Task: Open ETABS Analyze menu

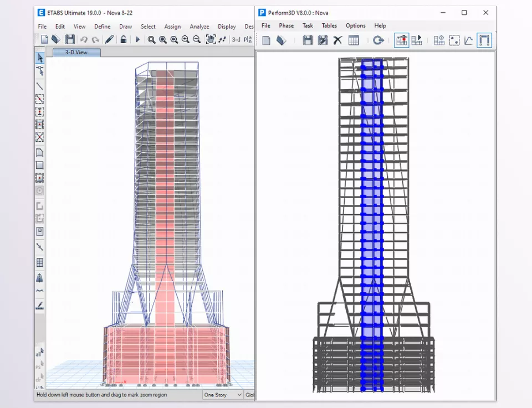Action: pyautogui.click(x=199, y=27)
